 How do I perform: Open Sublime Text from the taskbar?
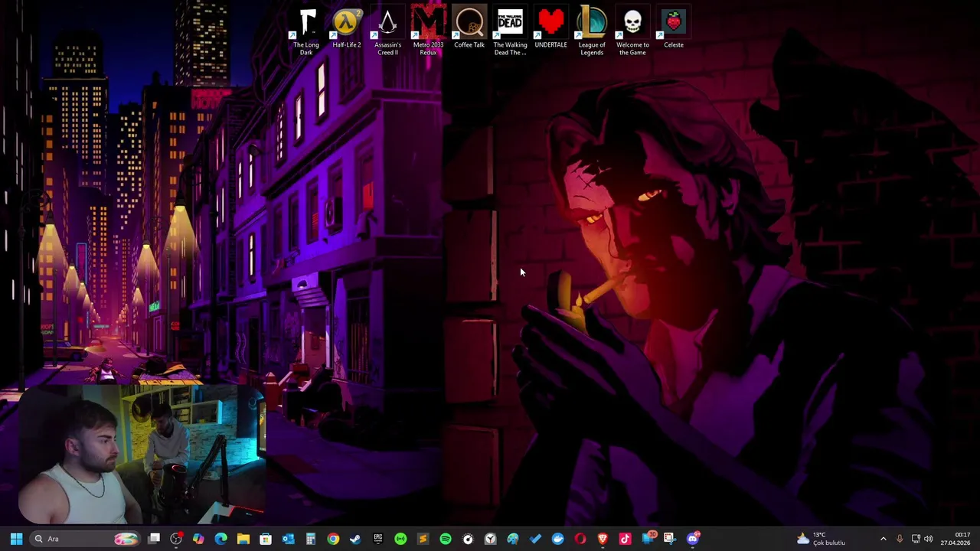(x=423, y=539)
